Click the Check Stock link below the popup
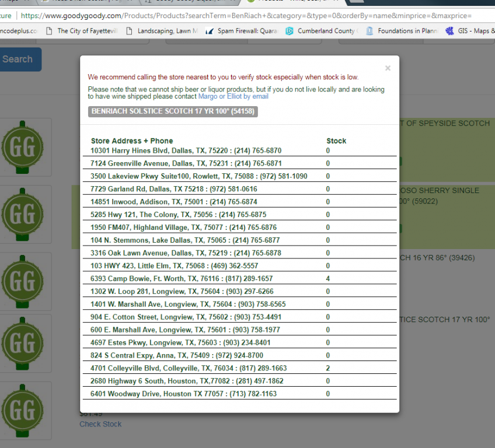 (100, 424)
